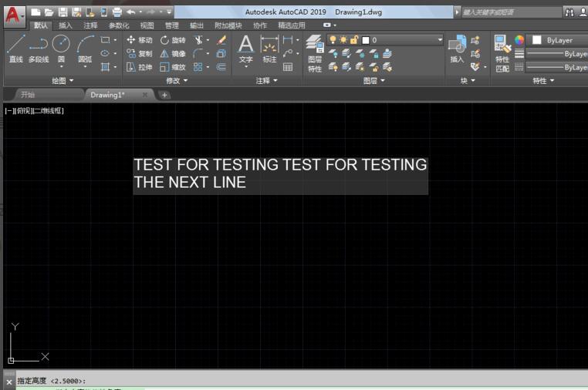
Task: Expand the 修改 panel title arrow
Action: coord(185,81)
